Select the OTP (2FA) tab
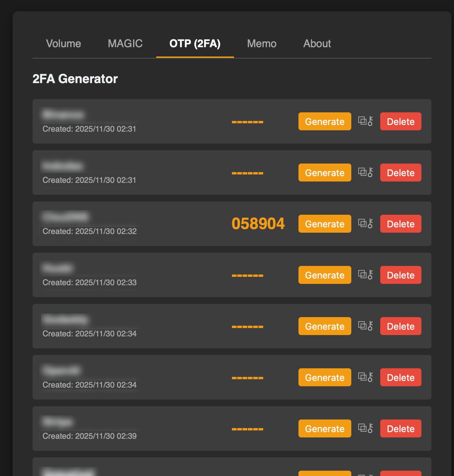The image size is (454, 476). tap(195, 44)
